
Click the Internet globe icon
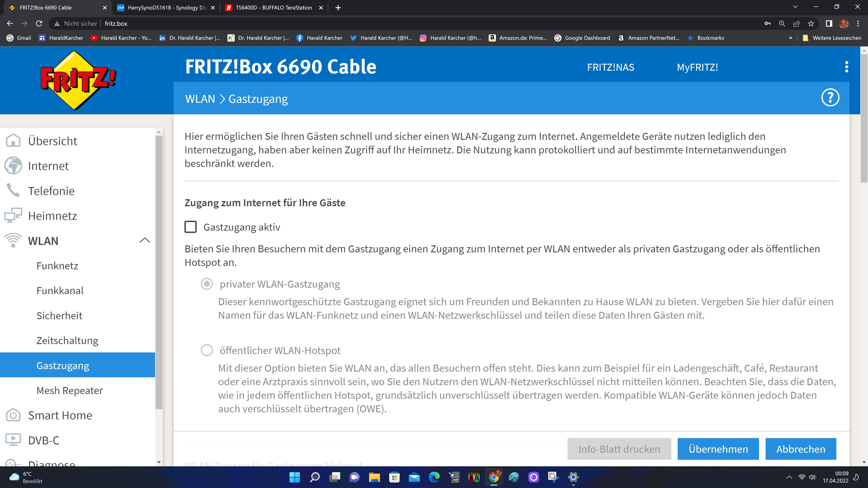[x=13, y=166]
